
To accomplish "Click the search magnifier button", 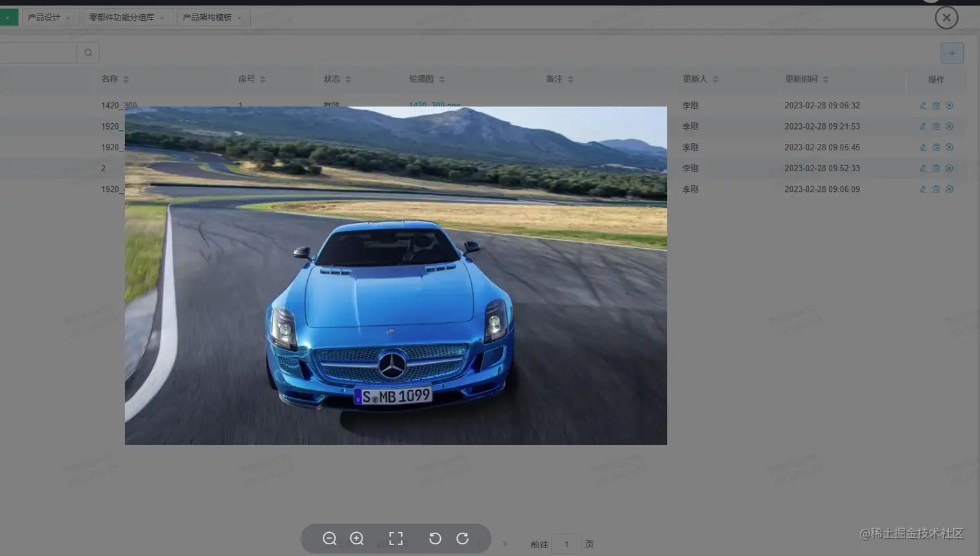I will click(x=88, y=52).
